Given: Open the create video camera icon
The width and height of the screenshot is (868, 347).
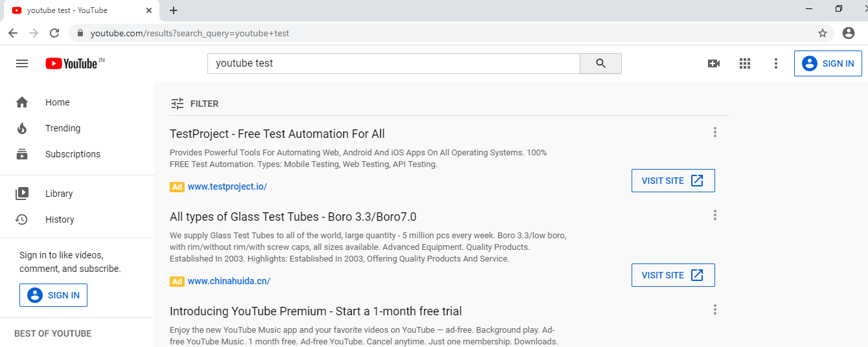Looking at the screenshot, I should 714,63.
